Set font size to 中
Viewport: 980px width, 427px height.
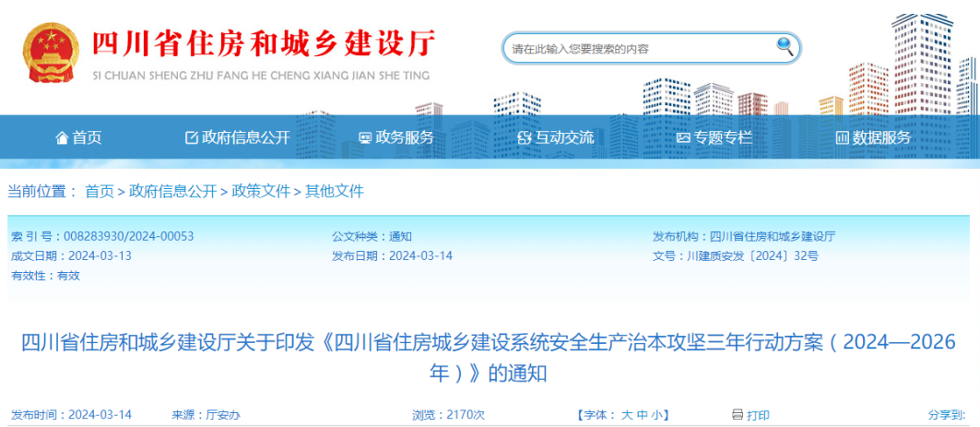coord(643,415)
